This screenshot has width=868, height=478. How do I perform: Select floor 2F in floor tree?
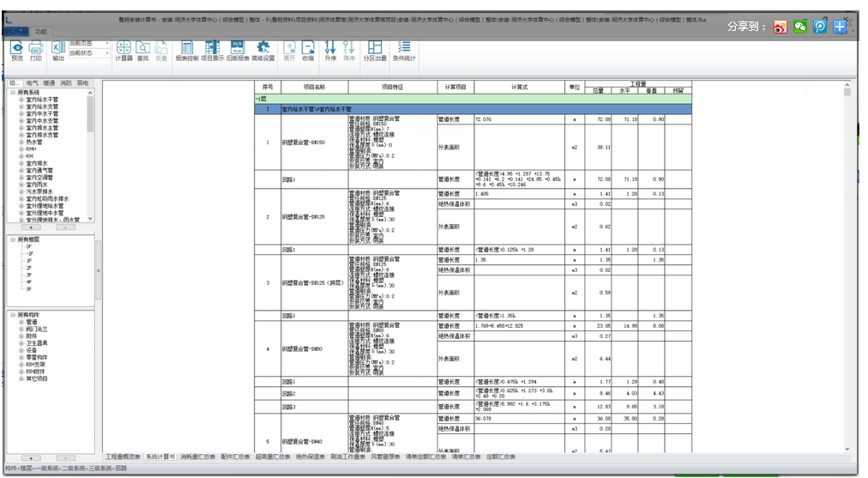[29, 268]
